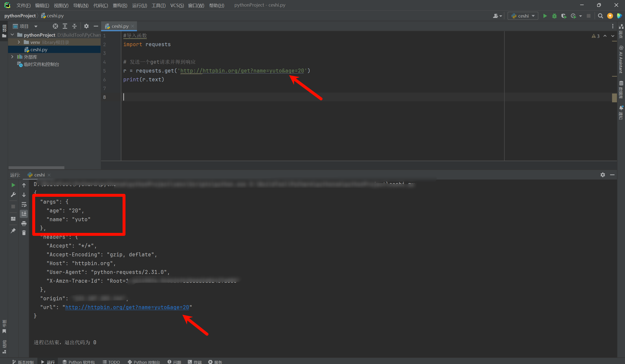Image resolution: width=625 pixels, height=364 pixels.
Task: Rerun ceshi from the run panel
Action: [x=13, y=185]
